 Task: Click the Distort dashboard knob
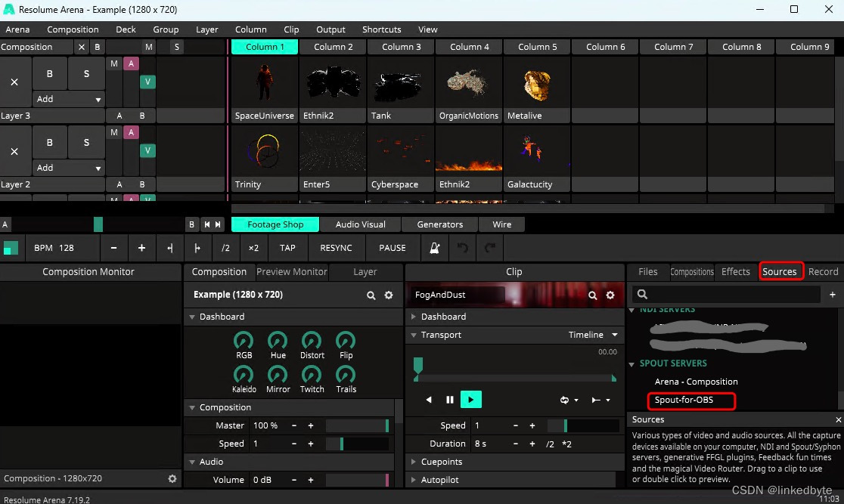click(312, 341)
